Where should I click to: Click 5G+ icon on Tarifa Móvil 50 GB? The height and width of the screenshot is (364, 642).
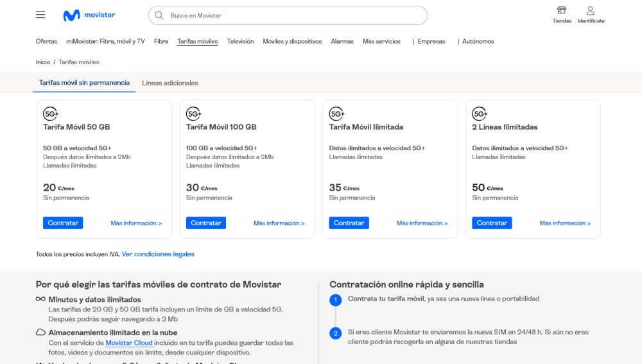pos(50,114)
